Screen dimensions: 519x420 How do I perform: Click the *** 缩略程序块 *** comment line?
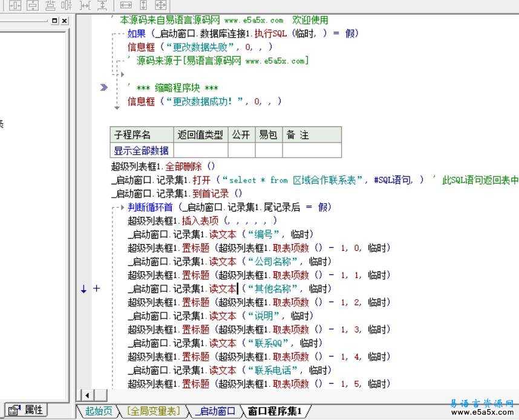(173, 88)
